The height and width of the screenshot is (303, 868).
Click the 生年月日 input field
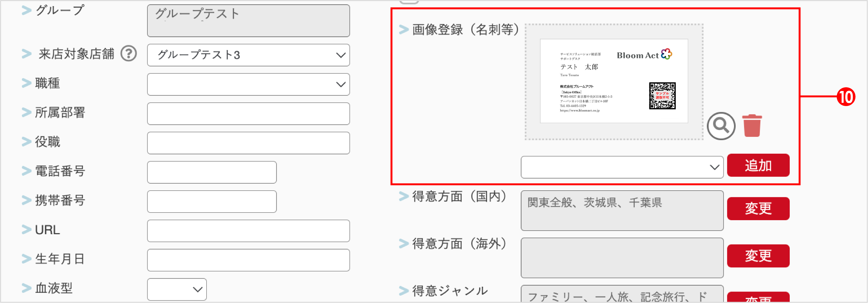(x=248, y=260)
